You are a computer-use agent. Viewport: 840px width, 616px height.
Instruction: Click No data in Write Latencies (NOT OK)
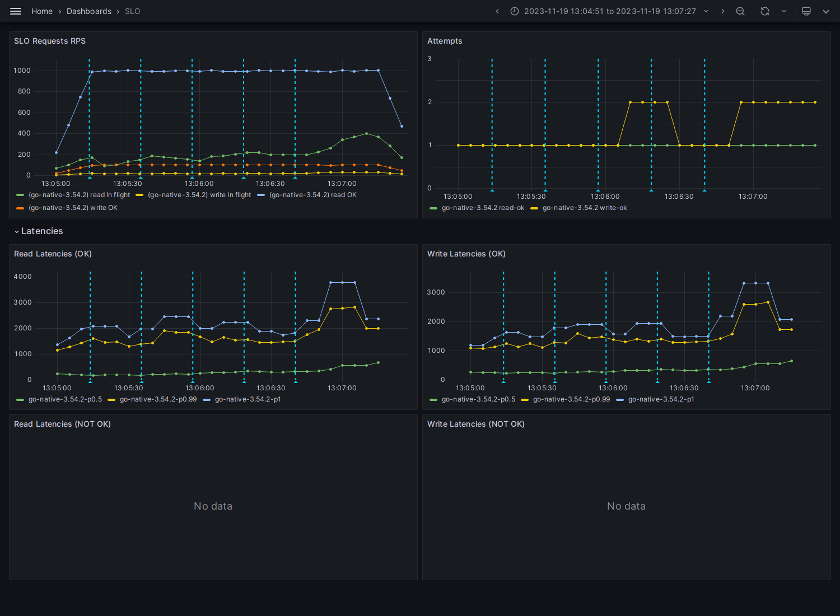(x=626, y=506)
